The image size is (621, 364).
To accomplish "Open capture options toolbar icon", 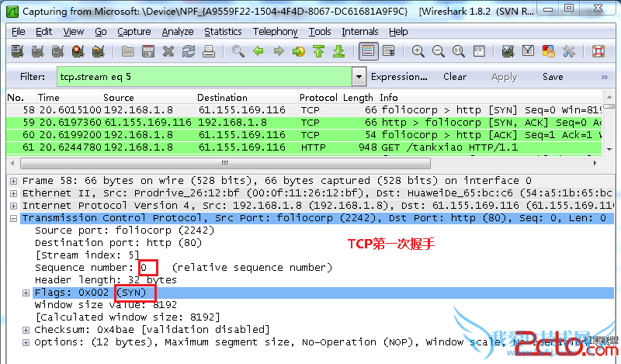I will 37,51.
